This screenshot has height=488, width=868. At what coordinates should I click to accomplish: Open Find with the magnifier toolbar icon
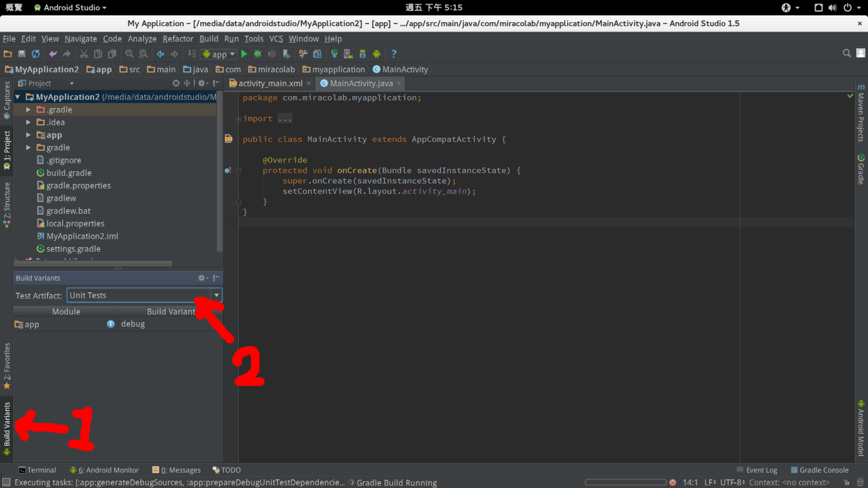click(129, 54)
